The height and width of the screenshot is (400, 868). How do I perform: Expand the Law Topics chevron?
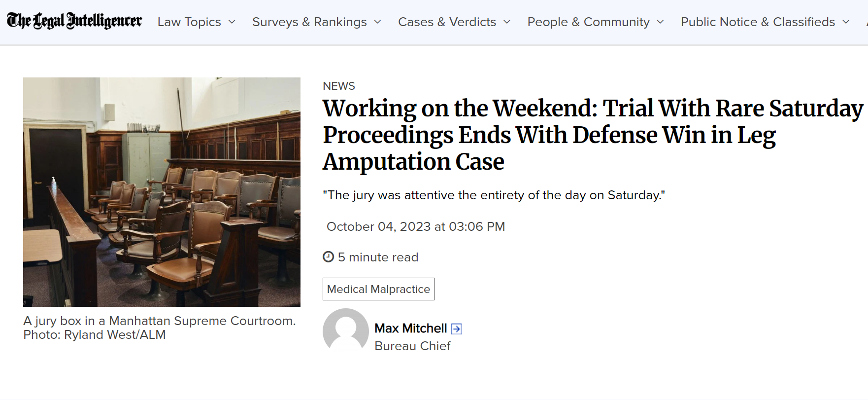pos(232,22)
